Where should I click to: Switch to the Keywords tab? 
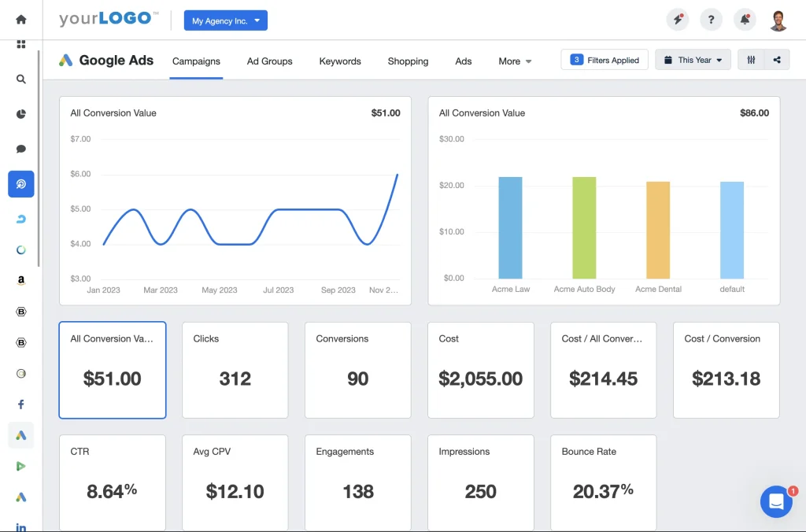pos(340,61)
